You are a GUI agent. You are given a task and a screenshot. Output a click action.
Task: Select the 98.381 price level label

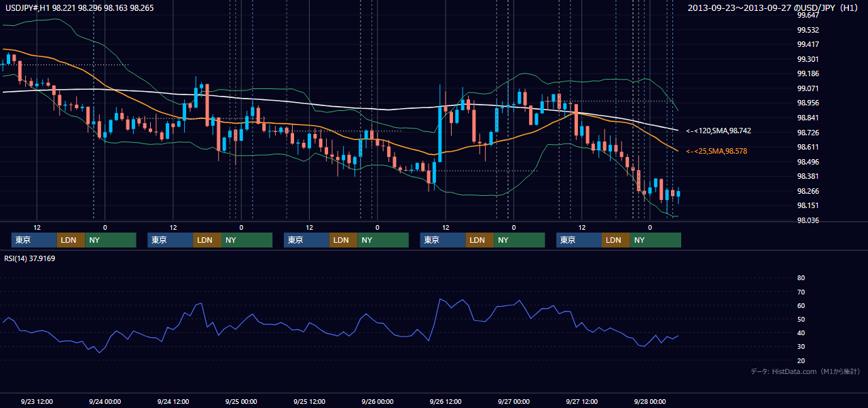click(x=808, y=176)
